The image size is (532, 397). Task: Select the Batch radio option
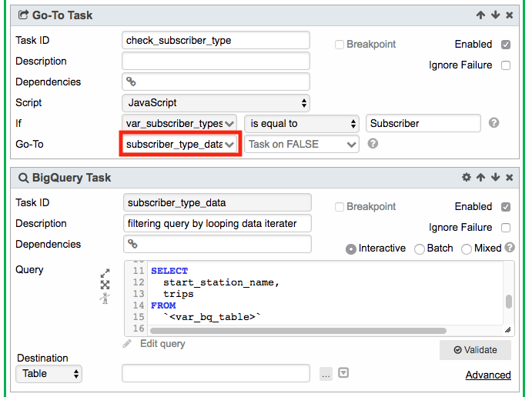[x=420, y=249]
